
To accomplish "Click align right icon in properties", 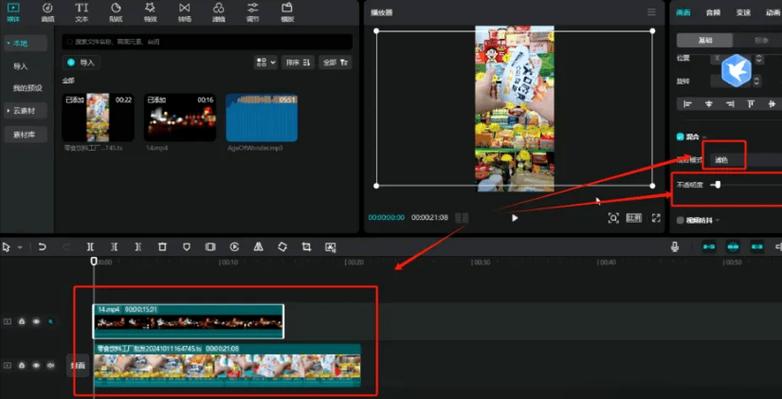I will 730,104.
